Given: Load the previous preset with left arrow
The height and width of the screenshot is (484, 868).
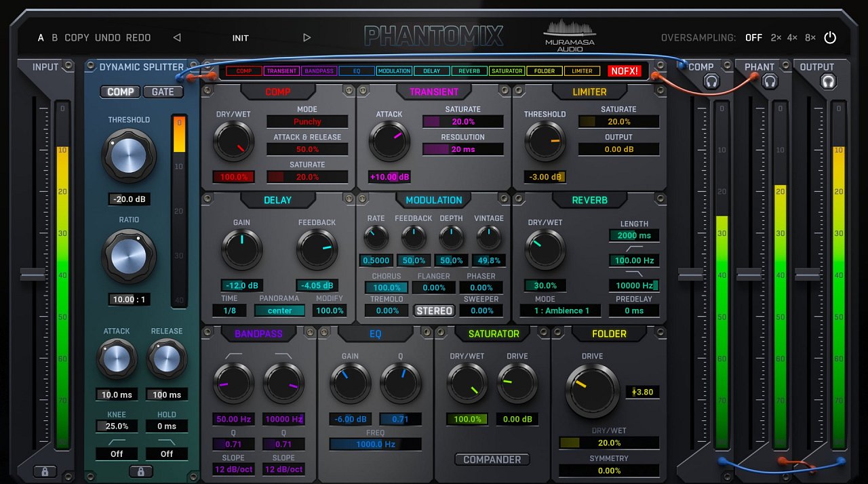Looking at the screenshot, I should [177, 38].
